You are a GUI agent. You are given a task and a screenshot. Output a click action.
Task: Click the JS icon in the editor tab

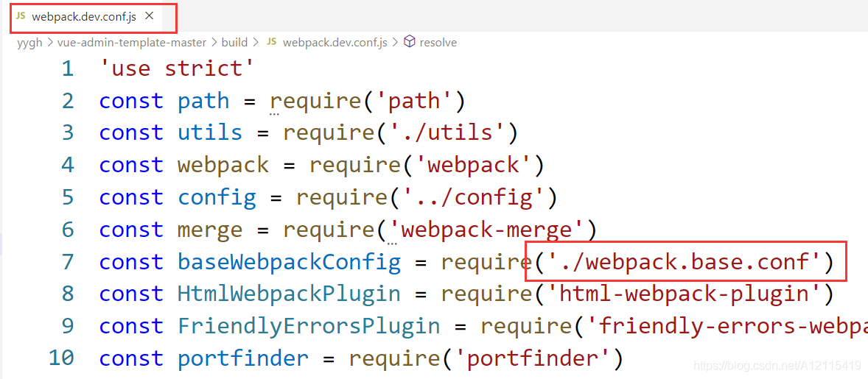(x=21, y=16)
